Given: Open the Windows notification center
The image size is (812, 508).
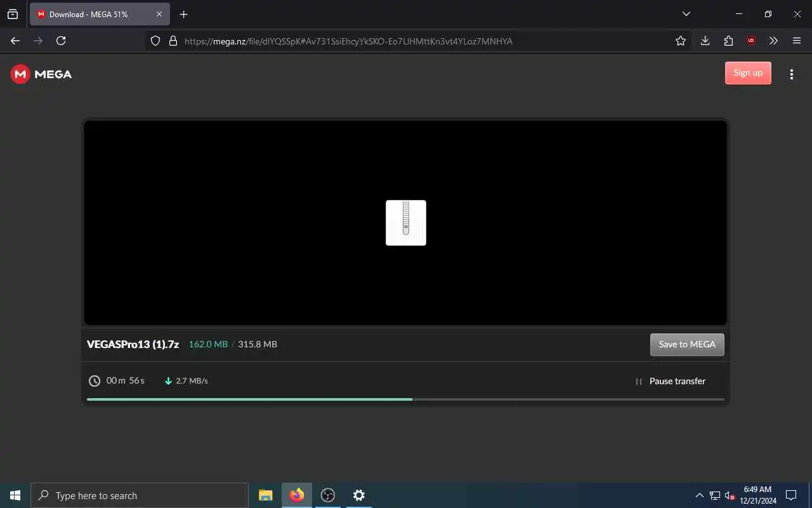Looking at the screenshot, I should click(x=791, y=495).
